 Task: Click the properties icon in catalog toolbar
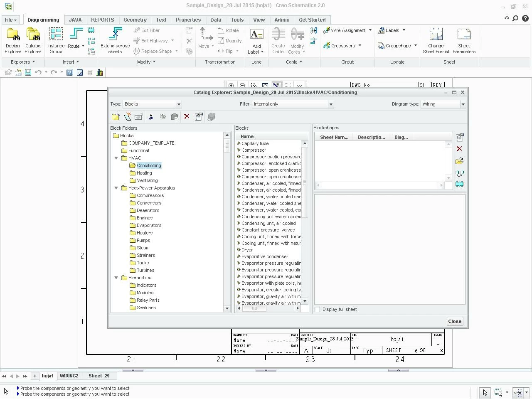pos(199,117)
